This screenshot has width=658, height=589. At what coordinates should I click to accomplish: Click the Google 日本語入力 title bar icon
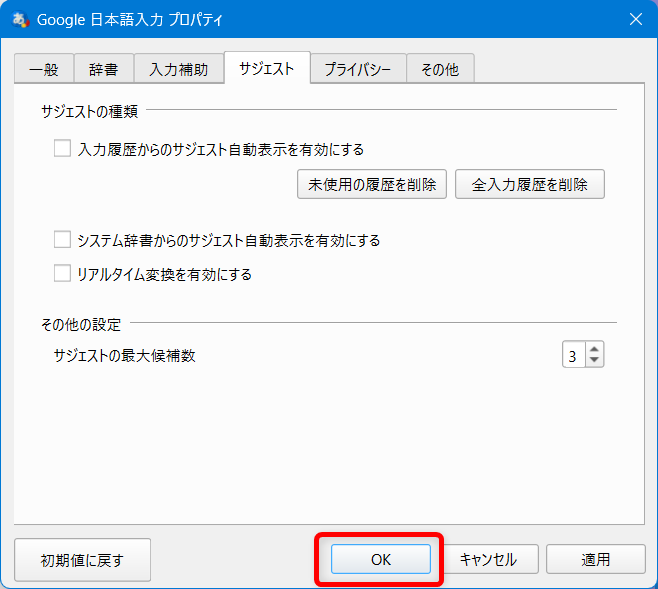point(20,19)
